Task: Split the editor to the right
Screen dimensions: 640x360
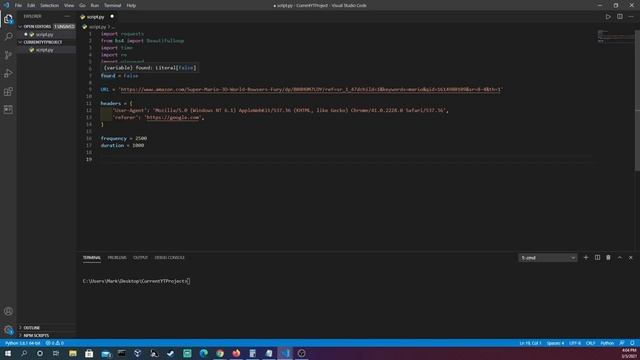Action: [x=620, y=17]
